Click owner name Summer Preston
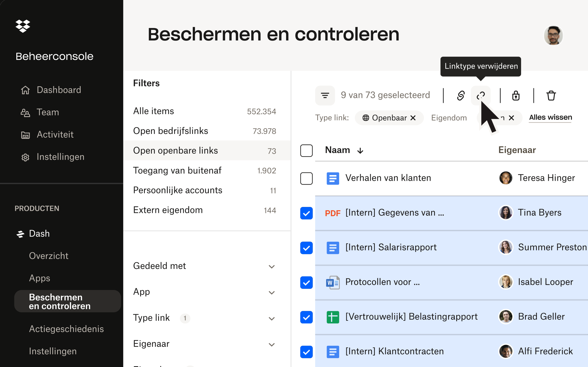 [552, 247]
